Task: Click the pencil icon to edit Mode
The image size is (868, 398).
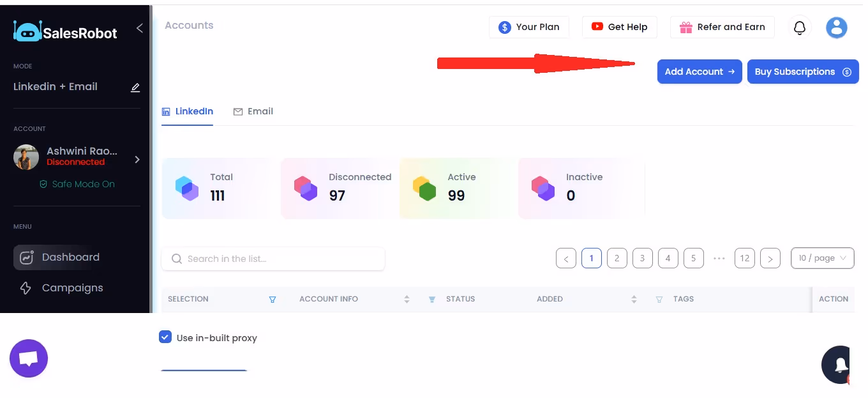Action: click(x=135, y=88)
